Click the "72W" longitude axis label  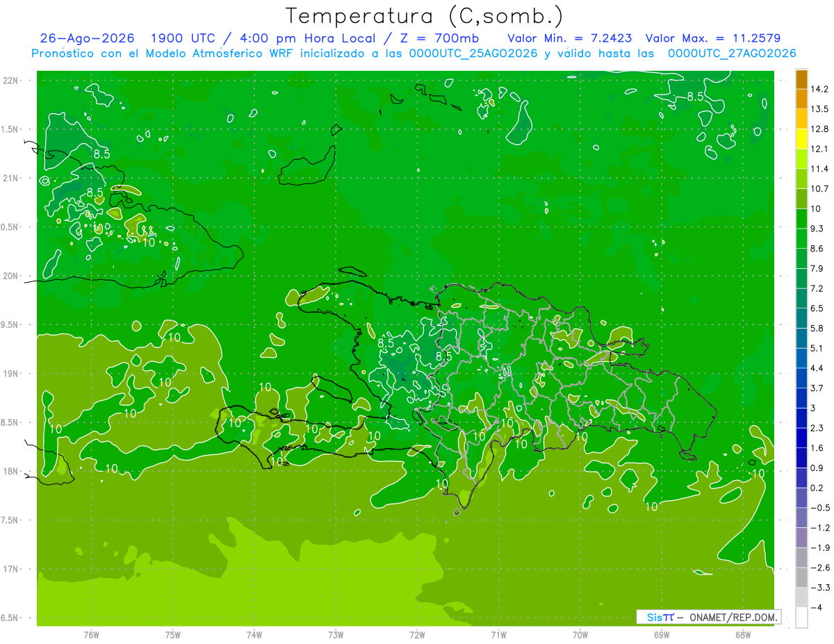click(417, 634)
